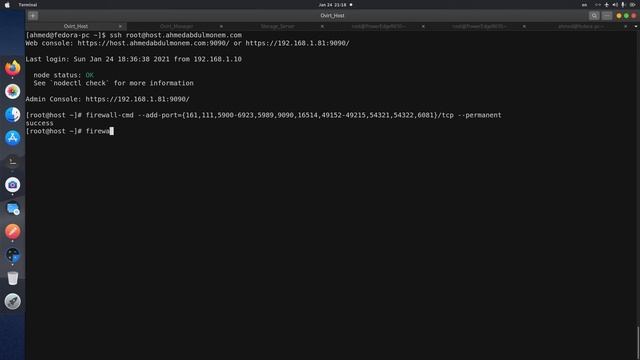
Task: Click the Ovirt_Host window title
Action: (x=332, y=16)
